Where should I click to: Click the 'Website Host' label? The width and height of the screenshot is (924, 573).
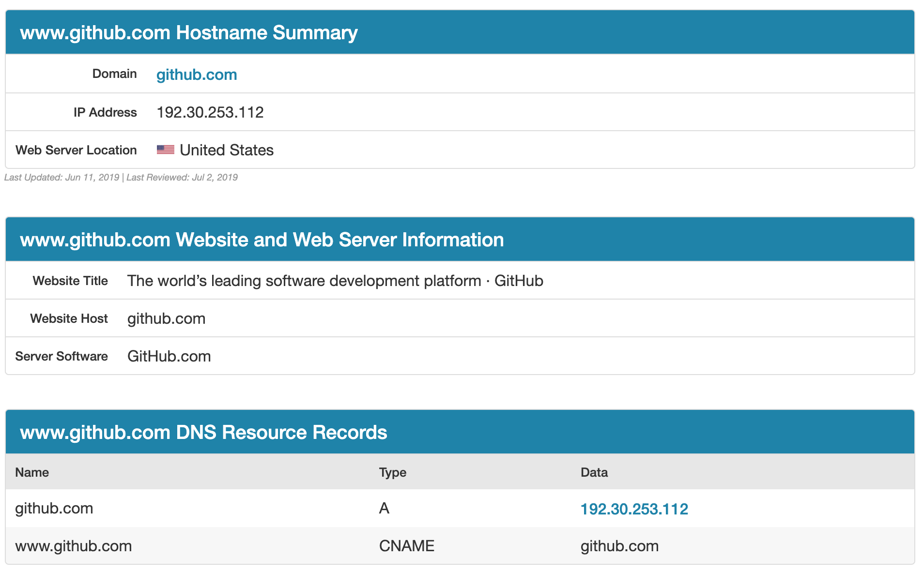[69, 318]
